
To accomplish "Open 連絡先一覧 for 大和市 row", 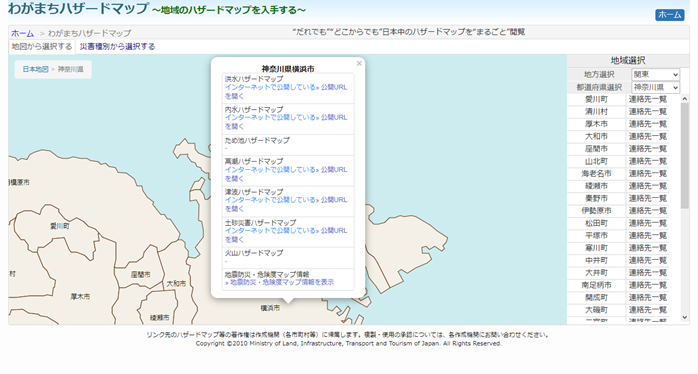I will pyautogui.click(x=648, y=137).
